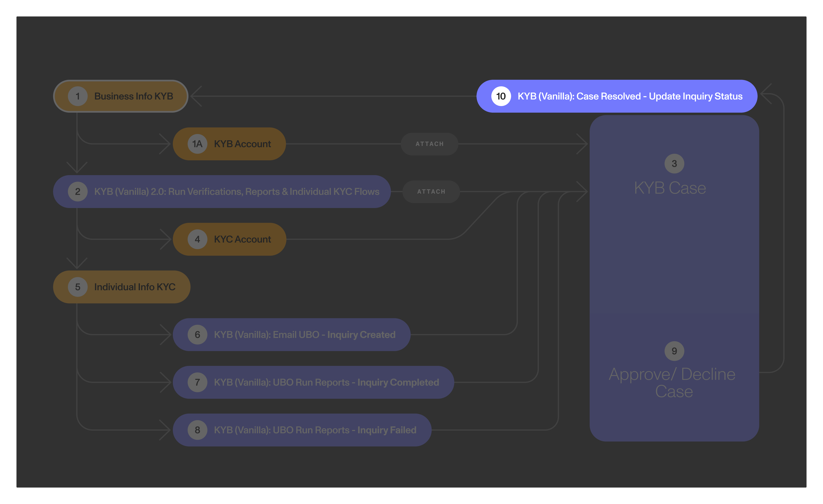The width and height of the screenshot is (823, 504).
Task: Select the number 9 circle in Approve/Decline Case
Action: (x=674, y=351)
